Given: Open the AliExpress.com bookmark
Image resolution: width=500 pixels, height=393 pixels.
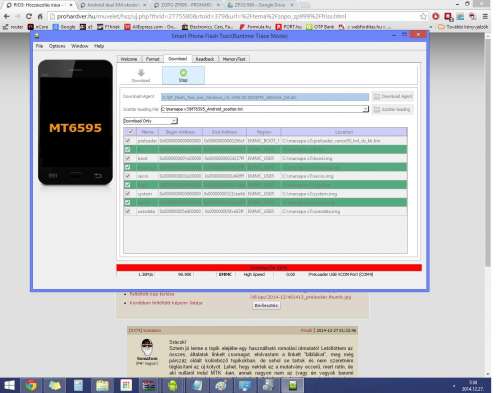Looking at the screenshot, I should (x=151, y=27).
